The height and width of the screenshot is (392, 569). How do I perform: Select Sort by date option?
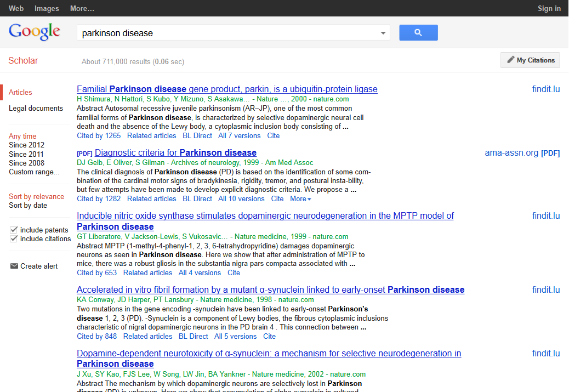[28, 205]
